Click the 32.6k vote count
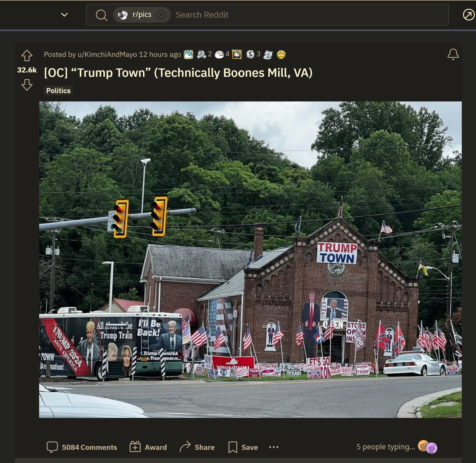 27,70
